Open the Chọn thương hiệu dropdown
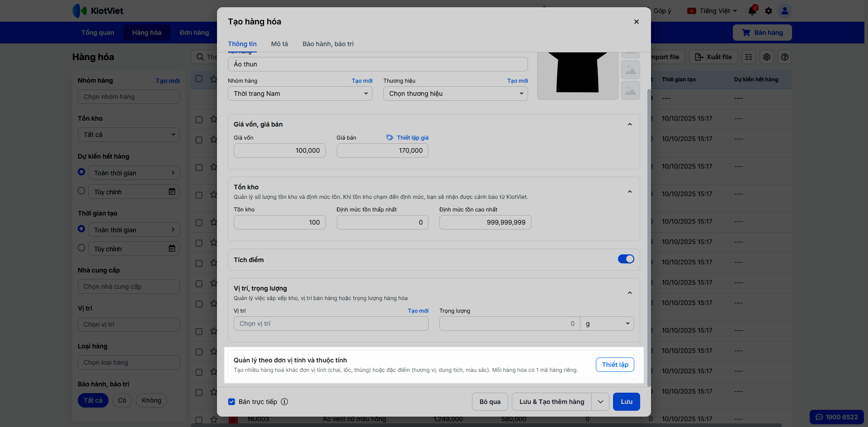Viewport: 868px width, 427px height. [455, 94]
